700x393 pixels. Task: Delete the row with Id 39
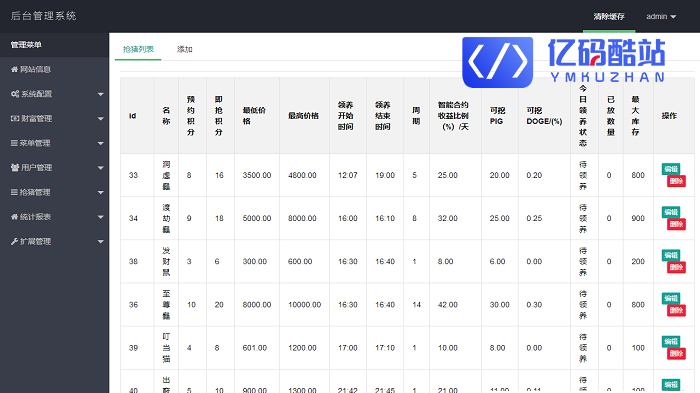pyautogui.click(x=676, y=354)
